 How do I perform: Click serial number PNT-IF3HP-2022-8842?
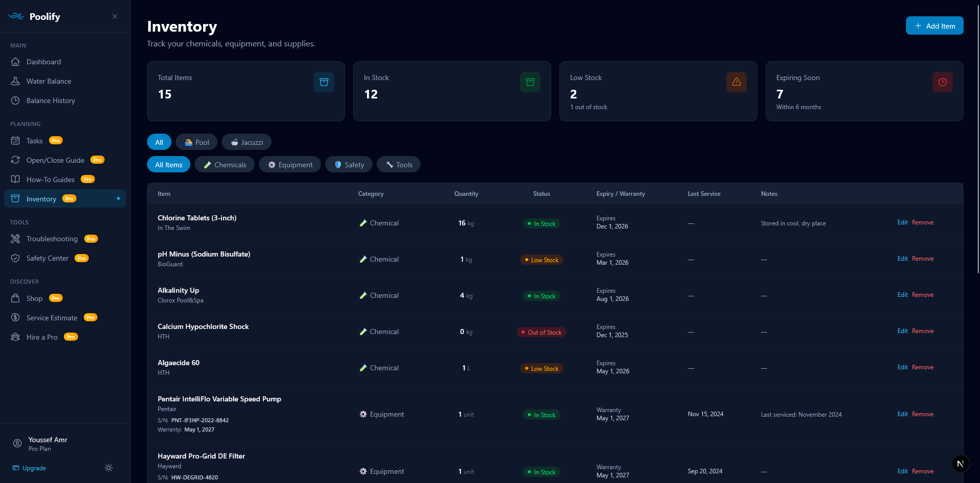click(200, 420)
